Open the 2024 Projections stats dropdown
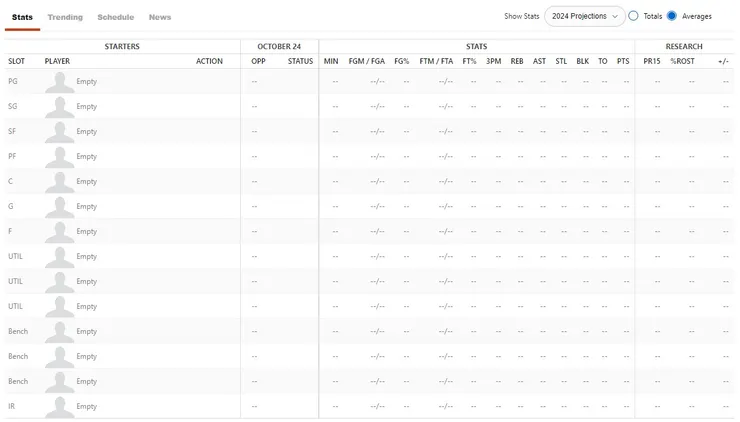This screenshot has height=422, width=740. point(584,16)
